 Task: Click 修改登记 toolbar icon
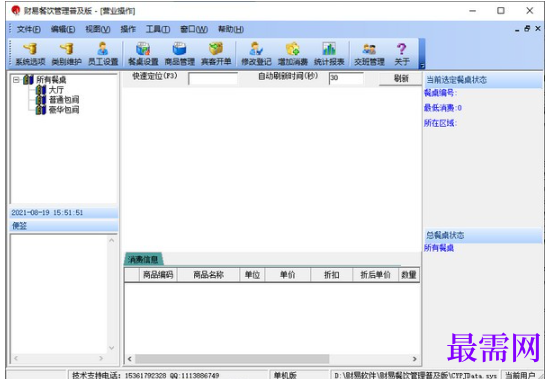[256, 54]
